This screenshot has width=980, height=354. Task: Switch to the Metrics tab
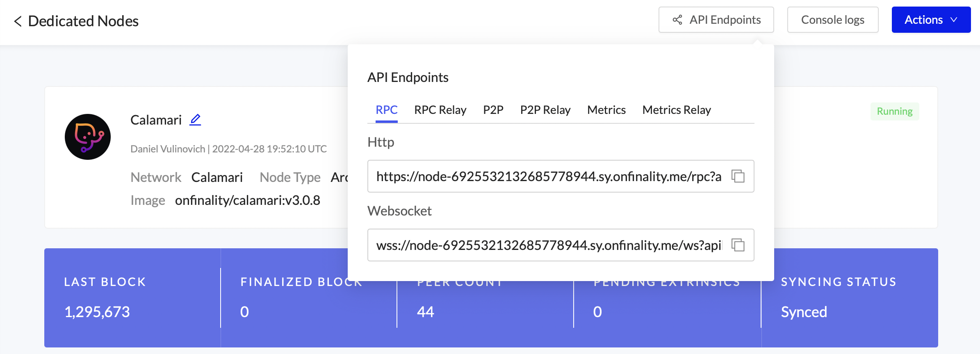point(606,110)
